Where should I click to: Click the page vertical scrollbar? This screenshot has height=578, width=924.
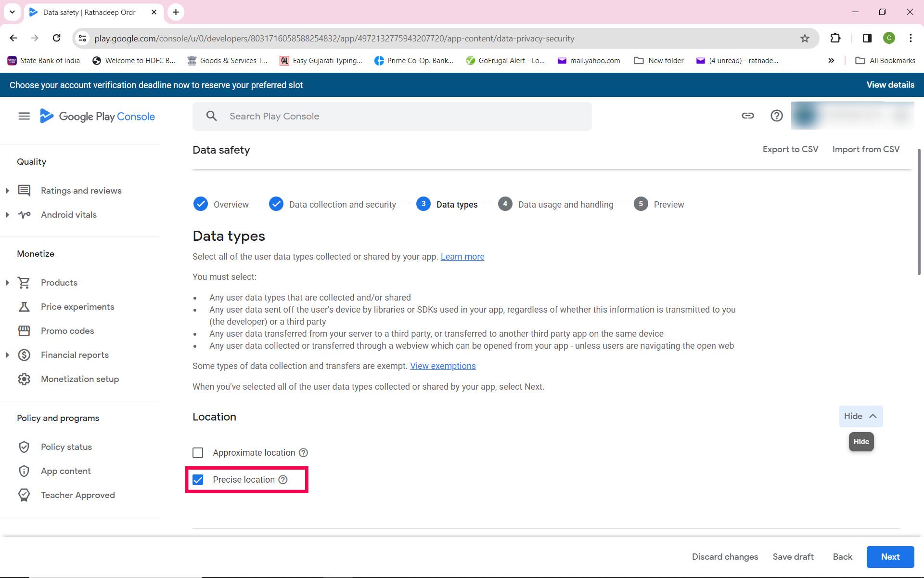(919, 212)
